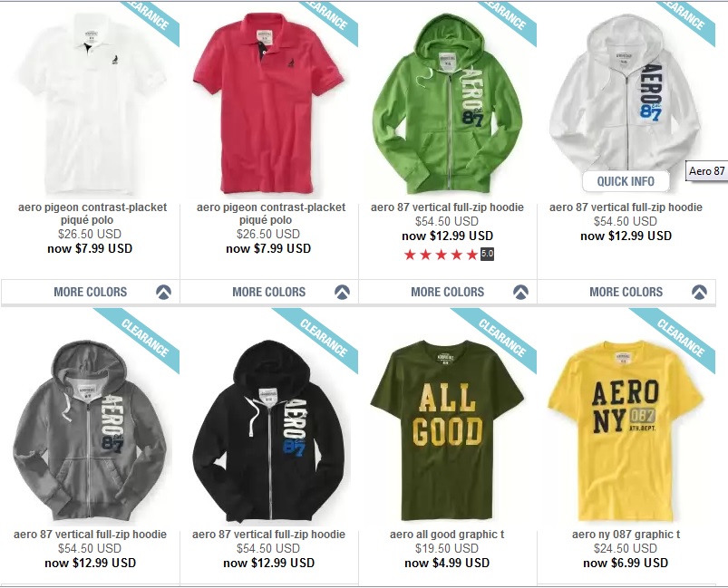
Task: Expand More Colors arrow under white hoodie
Action: [x=699, y=292]
